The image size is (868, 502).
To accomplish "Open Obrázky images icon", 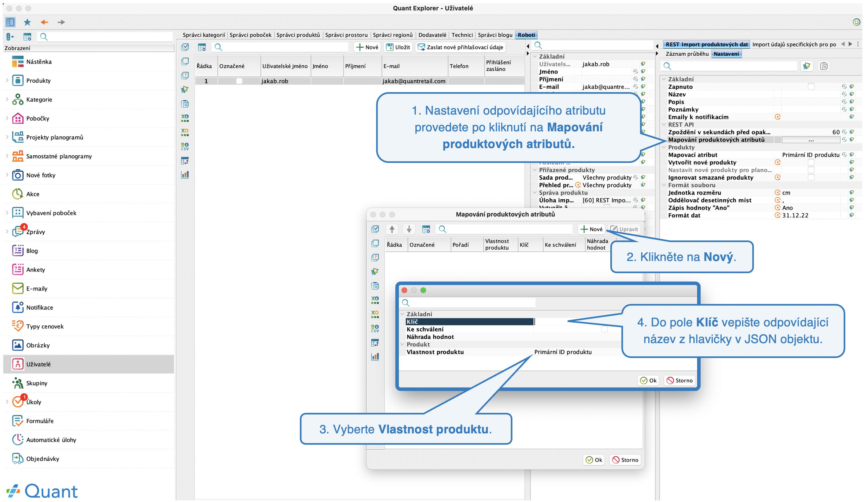I will point(18,346).
